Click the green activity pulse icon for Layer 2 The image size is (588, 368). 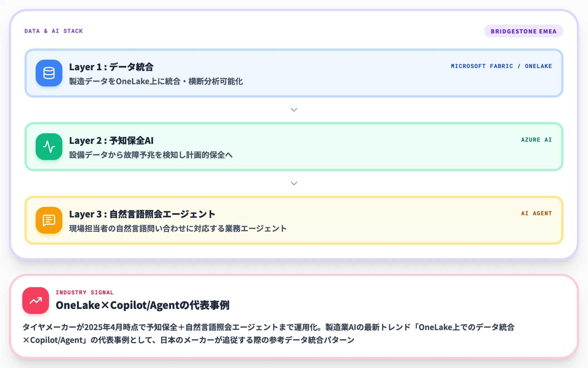(x=49, y=147)
